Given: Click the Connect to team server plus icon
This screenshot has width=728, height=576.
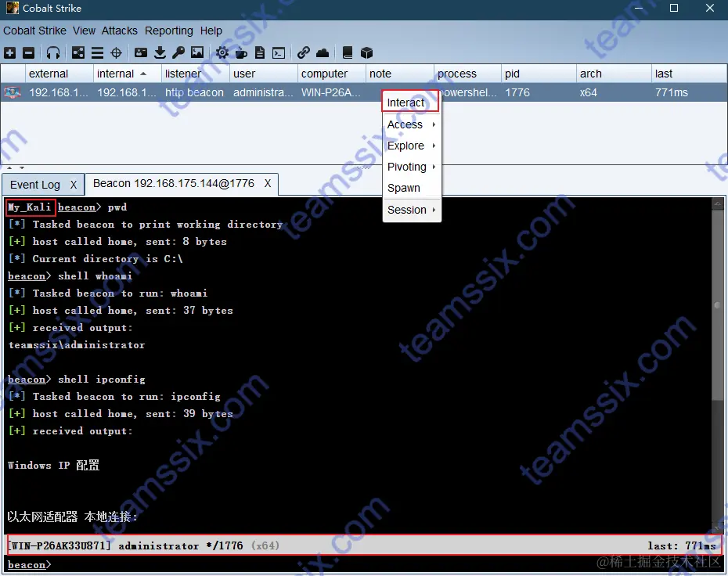Looking at the screenshot, I should [9, 53].
